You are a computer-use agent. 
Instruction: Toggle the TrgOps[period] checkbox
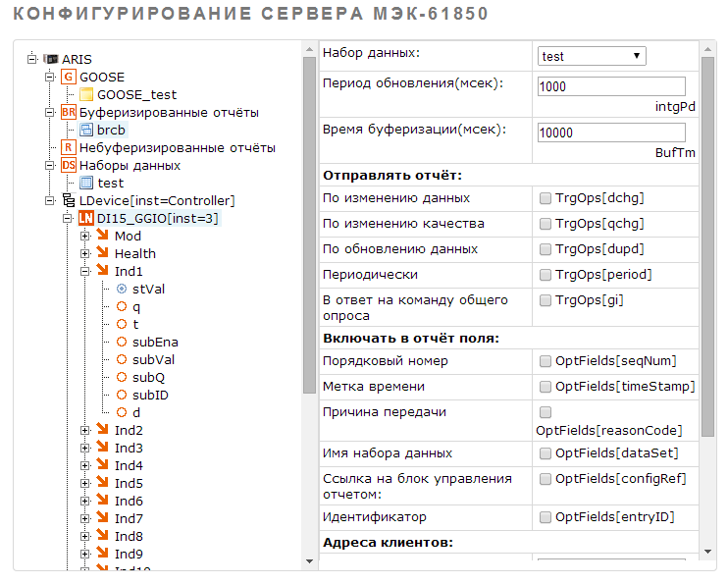click(546, 275)
